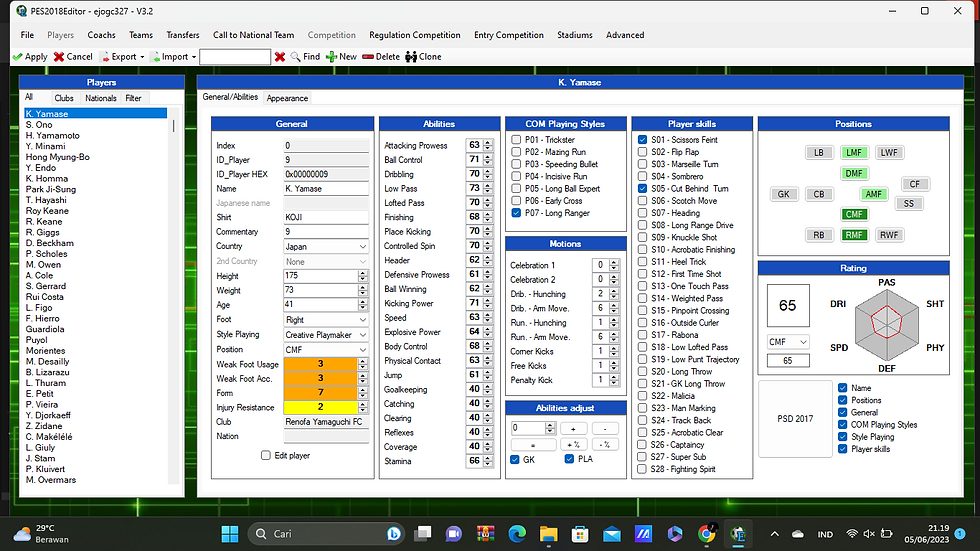980x551 pixels.
Task: Uncheck COM Playing Styles under PSD 2017
Action: (x=842, y=425)
